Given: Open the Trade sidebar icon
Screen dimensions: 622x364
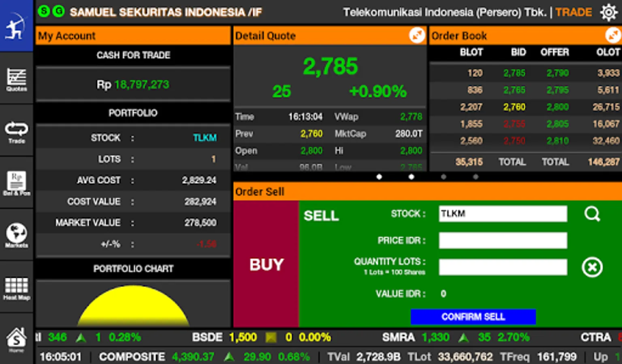Looking at the screenshot, I should point(16,132).
